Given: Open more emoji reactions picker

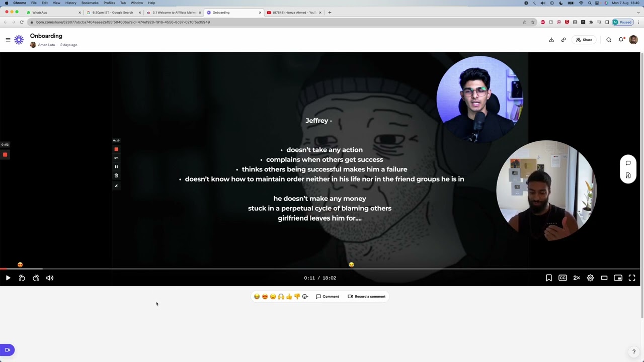Looking at the screenshot, I should click(305, 297).
